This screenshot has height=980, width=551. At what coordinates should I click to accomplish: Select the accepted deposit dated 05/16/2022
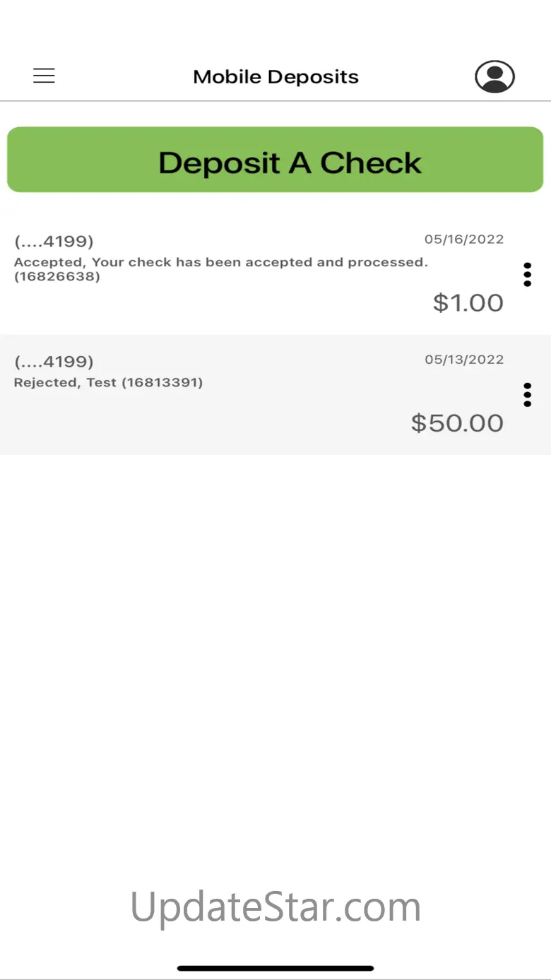click(275, 274)
